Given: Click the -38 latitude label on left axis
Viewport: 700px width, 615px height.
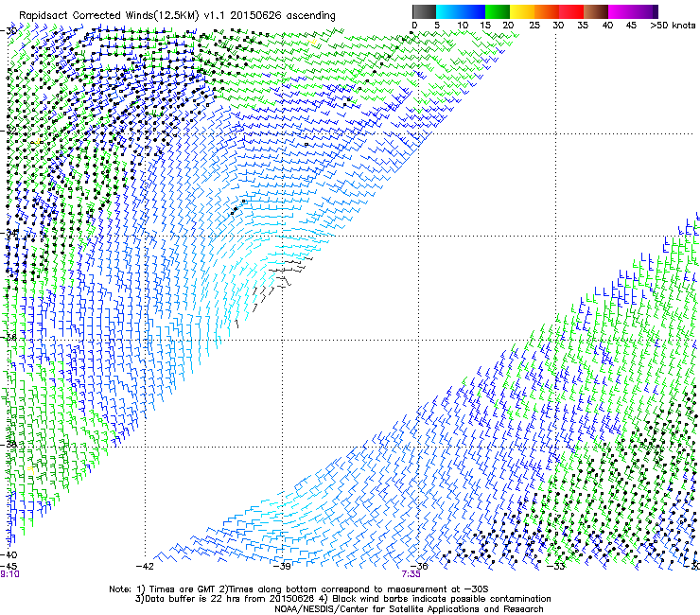Looking at the screenshot, I should click(9, 445).
